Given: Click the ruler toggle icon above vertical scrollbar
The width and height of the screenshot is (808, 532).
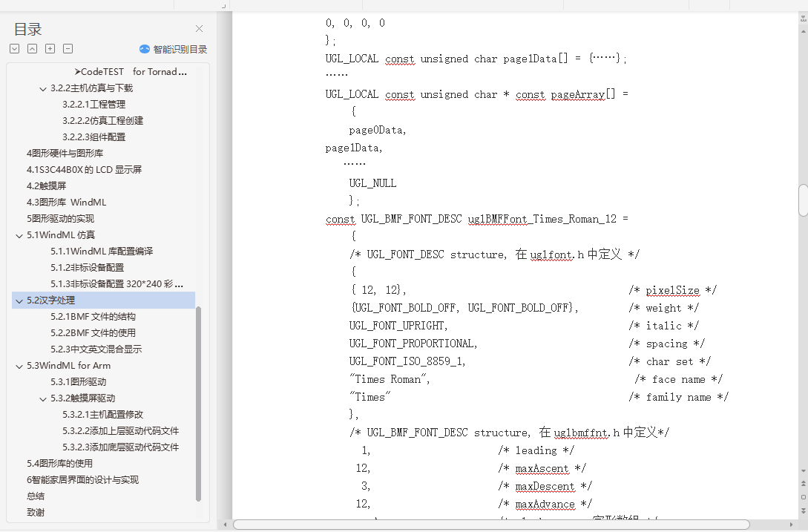Looking at the screenshot, I should [804, 19].
